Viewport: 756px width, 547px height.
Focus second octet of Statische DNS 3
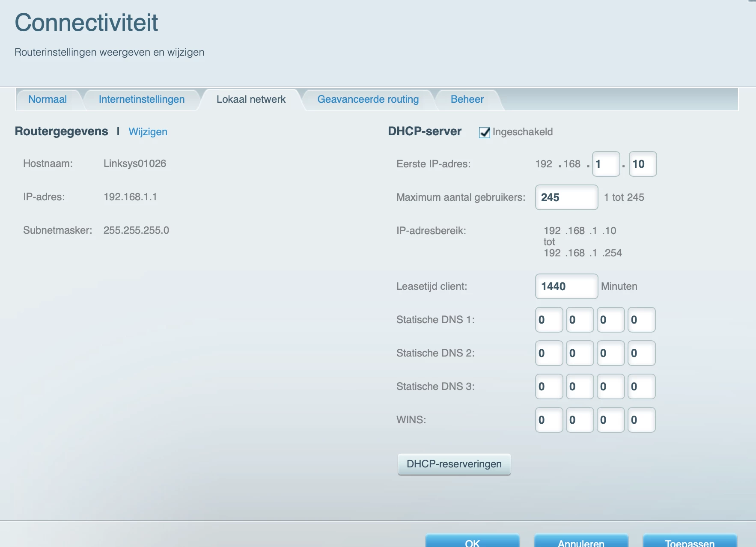pos(580,386)
